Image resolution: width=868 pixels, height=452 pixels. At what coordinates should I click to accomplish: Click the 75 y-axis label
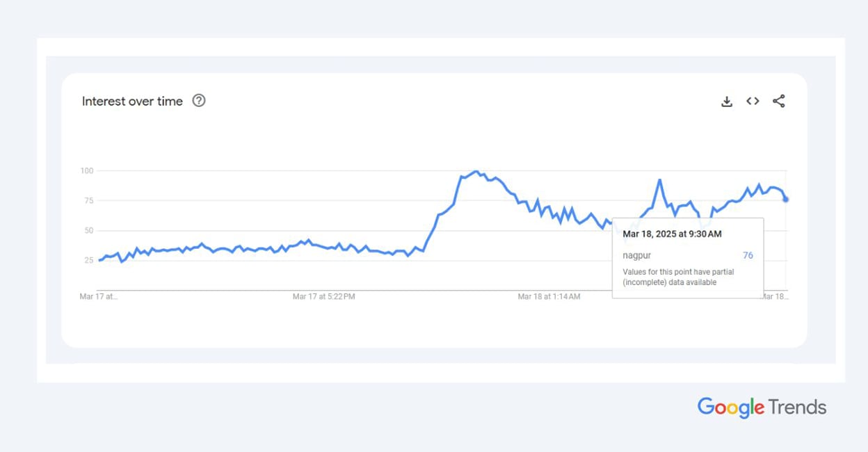pos(89,200)
